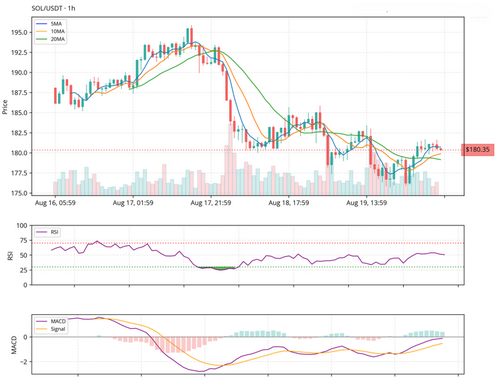Click the MACD legend entry
Screen dimensions: 502x385
point(51,321)
